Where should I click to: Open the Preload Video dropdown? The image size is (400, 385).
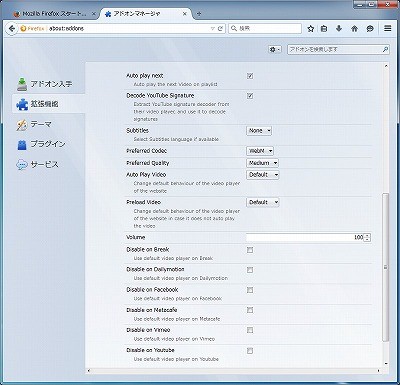pos(263,202)
